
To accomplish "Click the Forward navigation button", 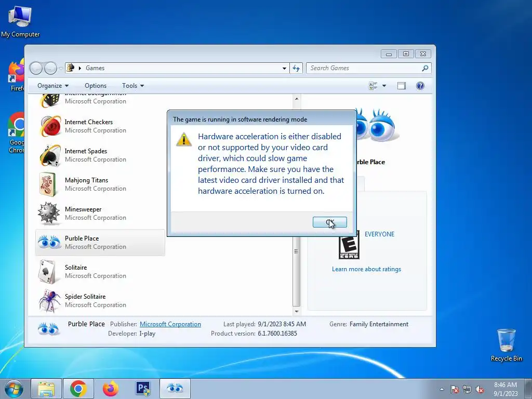I will click(50, 68).
